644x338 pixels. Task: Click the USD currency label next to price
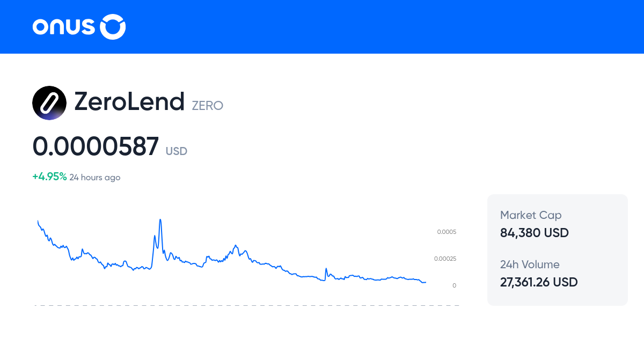[x=176, y=151]
